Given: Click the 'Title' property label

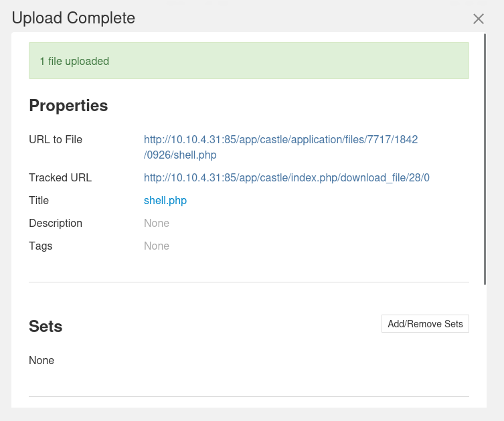Looking at the screenshot, I should [x=39, y=201].
